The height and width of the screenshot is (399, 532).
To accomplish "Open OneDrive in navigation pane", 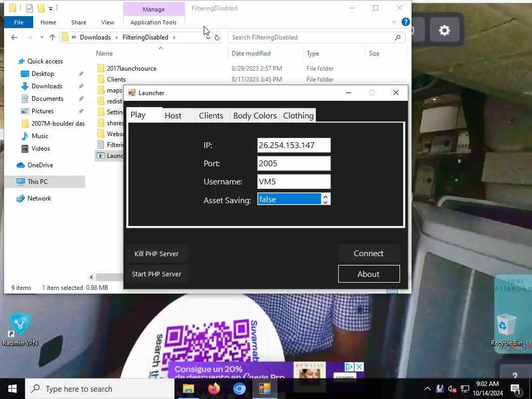I will click(x=40, y=165).
